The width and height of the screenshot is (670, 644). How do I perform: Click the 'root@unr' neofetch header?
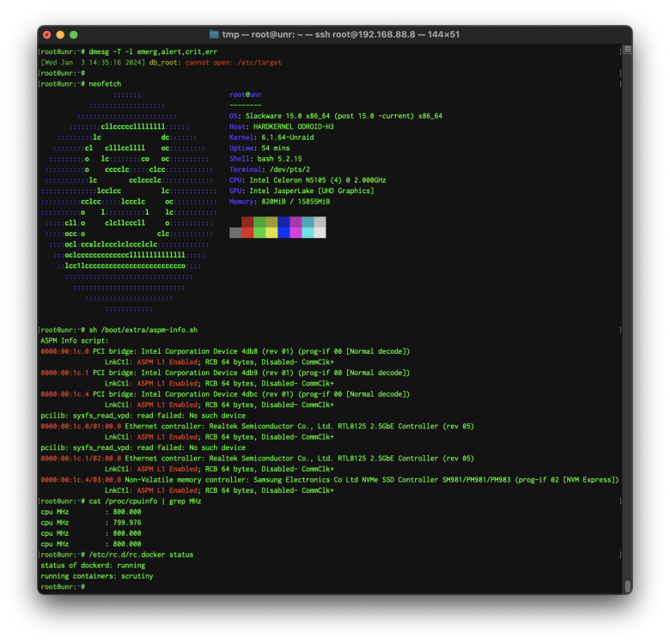point(246,94)
